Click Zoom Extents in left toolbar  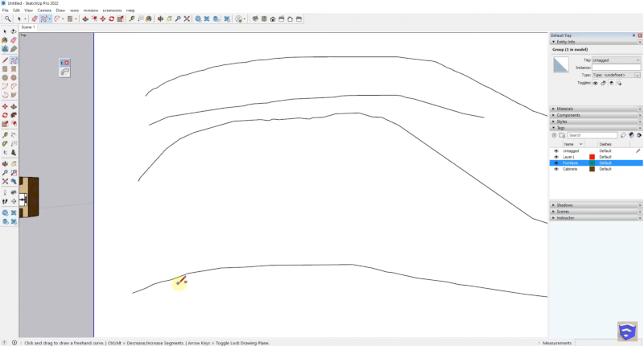[5, 181]
